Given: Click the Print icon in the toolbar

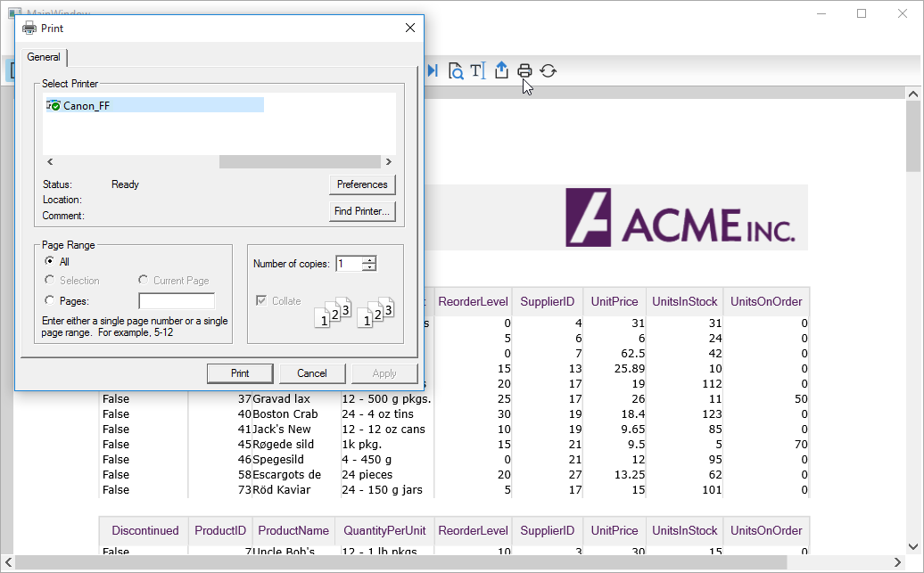Looking at the screenshot, I should (524, 70).
